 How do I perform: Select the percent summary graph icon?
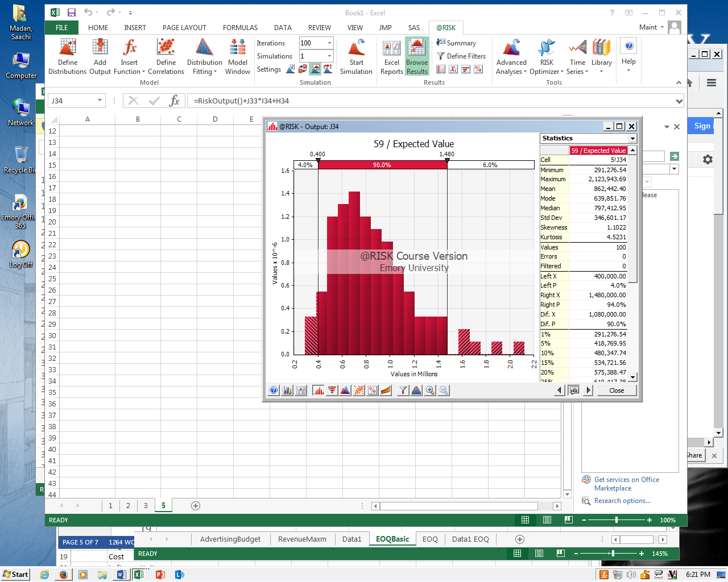click(x=373, y=390)
